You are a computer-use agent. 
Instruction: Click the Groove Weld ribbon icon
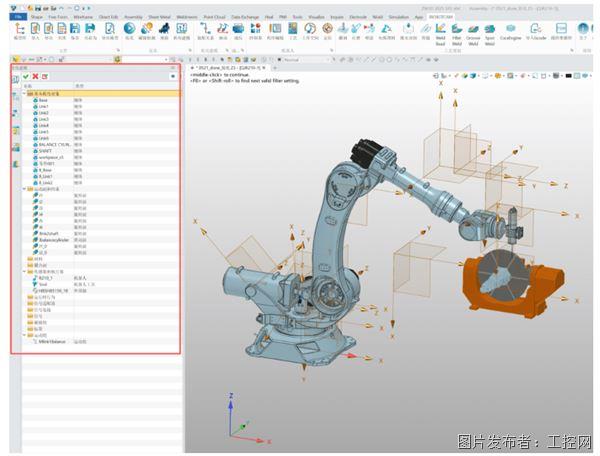coord(473,29)
